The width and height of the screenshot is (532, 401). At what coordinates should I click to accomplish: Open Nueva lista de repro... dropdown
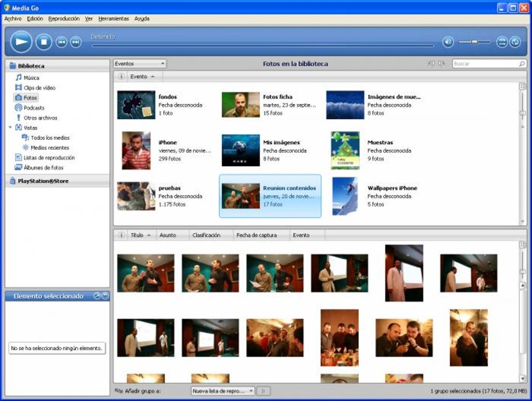223,391
